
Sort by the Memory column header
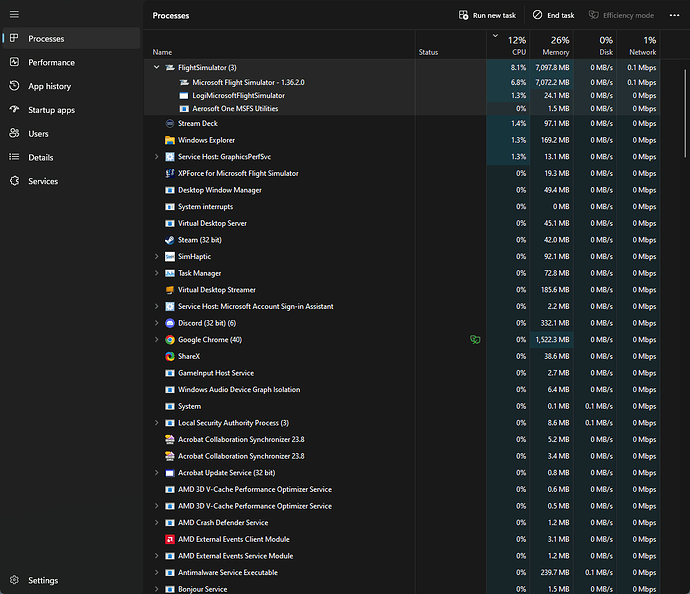pos(552,44)
